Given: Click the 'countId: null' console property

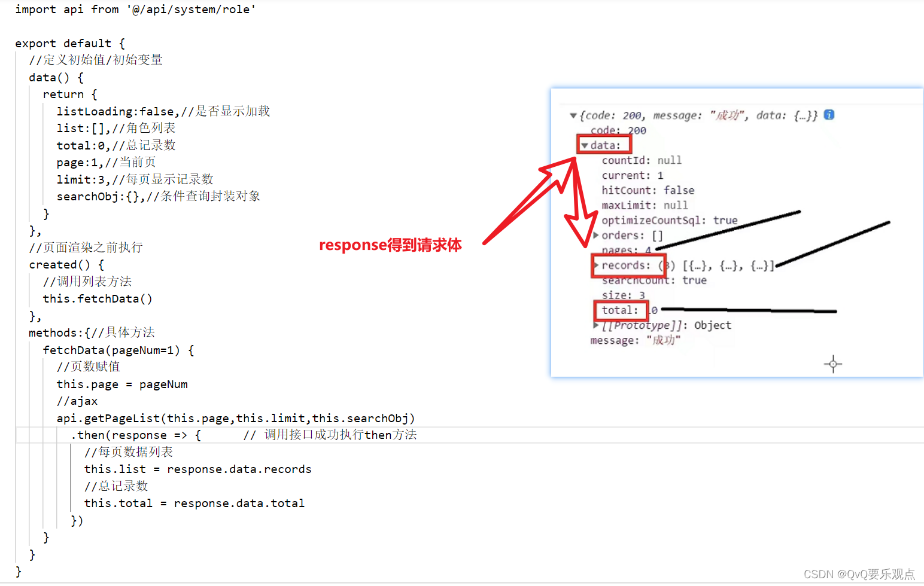Looking at the screenshot, I should 642,160.
